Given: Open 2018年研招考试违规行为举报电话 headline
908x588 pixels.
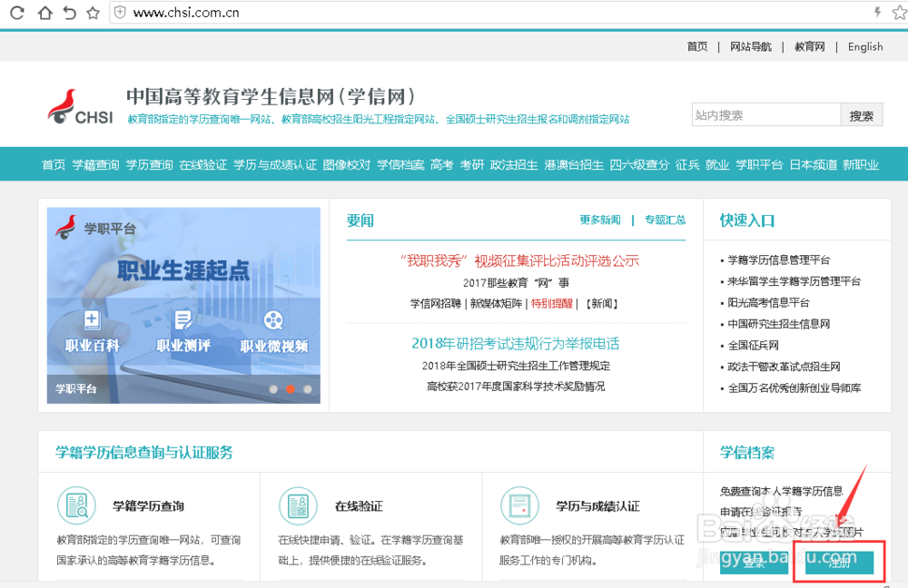Looking at the screenshot, I should 516,344.
